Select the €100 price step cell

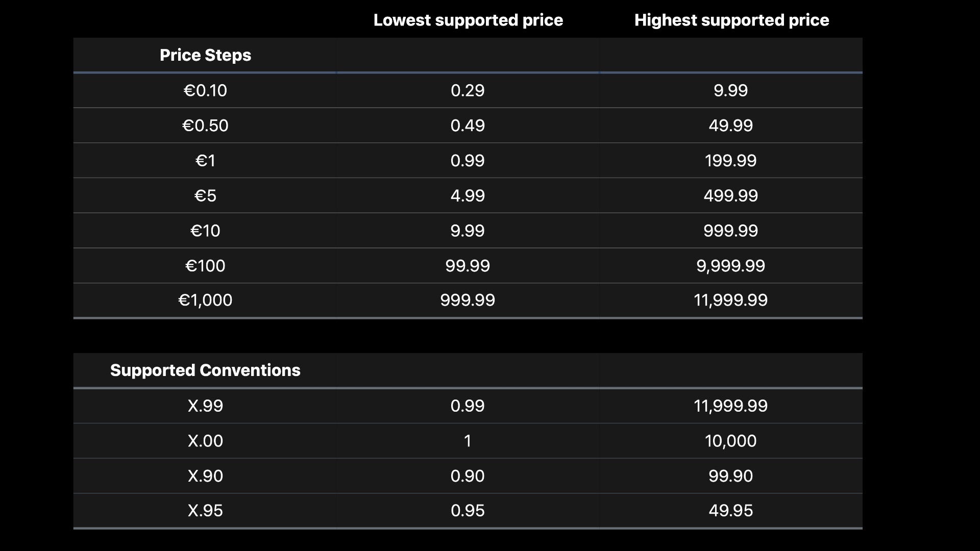[205, 266]
